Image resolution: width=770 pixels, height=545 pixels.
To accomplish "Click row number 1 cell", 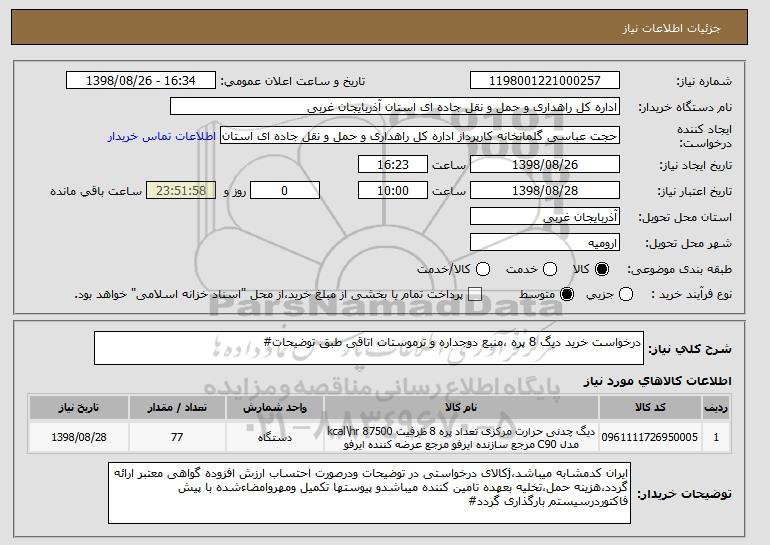I will [716, 437].
